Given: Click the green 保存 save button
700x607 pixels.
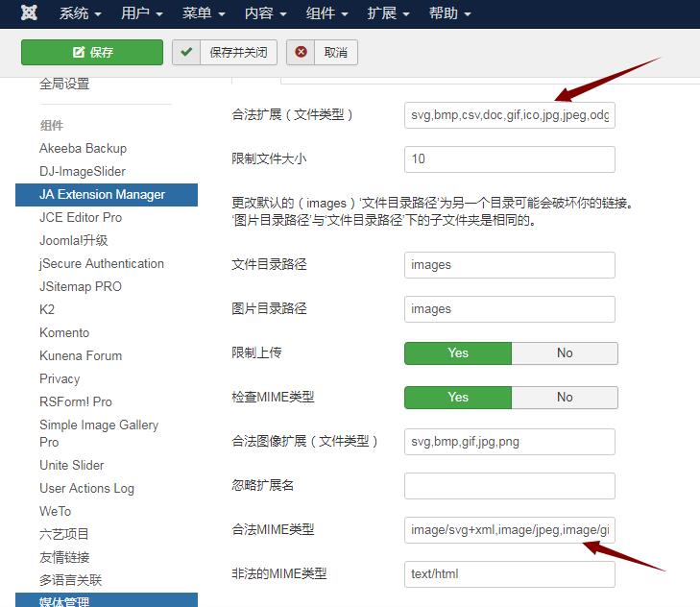Looking at the screenshot, I should click(92, 52).
